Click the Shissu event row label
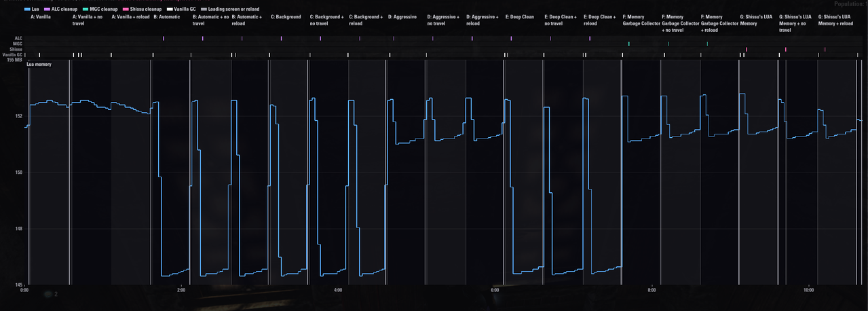The width and height of the screenshot is (868, 311). pos(15,49)
